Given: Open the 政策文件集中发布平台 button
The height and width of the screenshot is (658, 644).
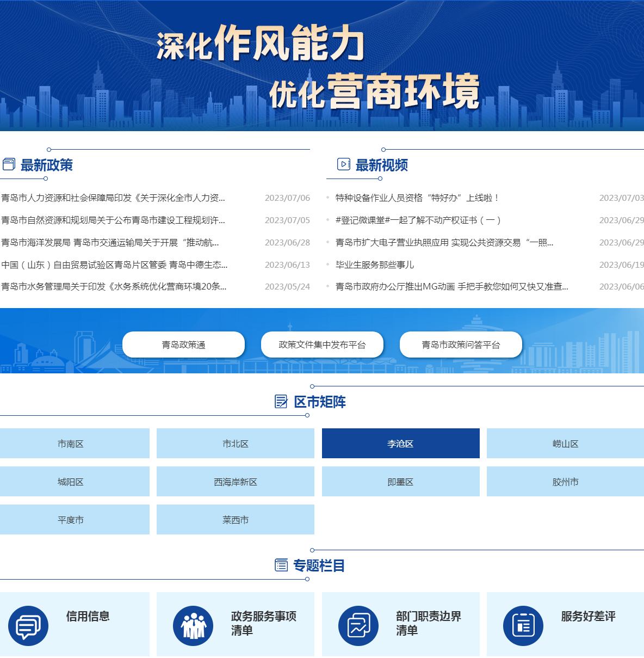Looking at the screenshot, I should (322, 345).
